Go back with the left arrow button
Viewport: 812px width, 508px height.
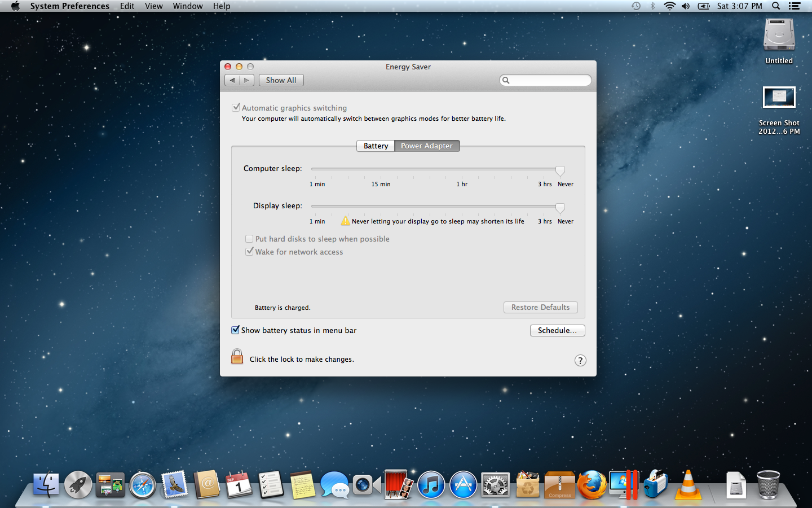click(232, 80)
